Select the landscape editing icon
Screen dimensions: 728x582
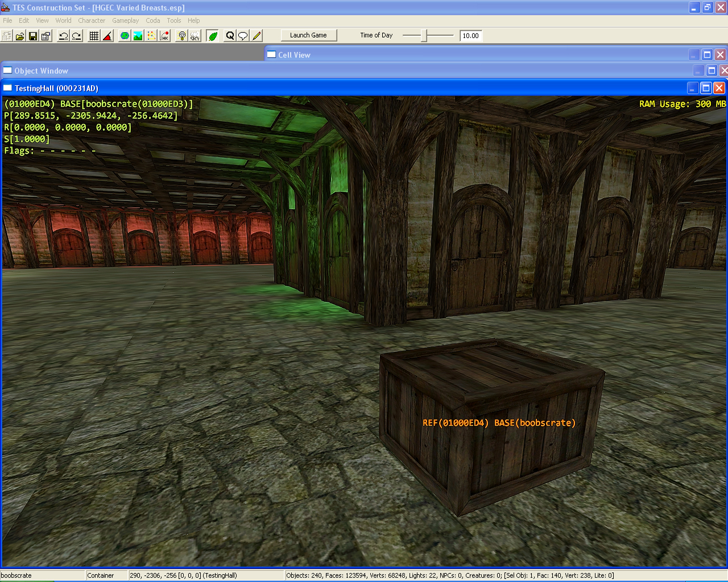pyautogui.click(x=138, y=36)
